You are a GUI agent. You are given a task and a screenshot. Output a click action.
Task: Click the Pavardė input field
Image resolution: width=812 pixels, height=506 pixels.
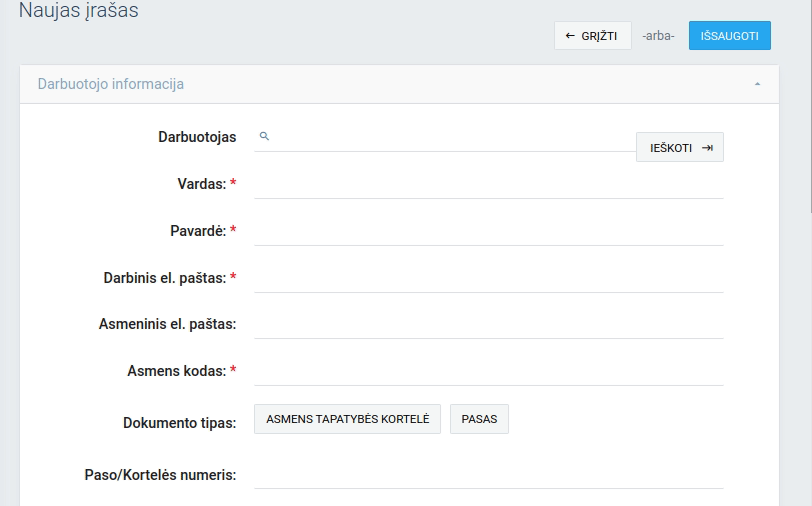(488, 231)
